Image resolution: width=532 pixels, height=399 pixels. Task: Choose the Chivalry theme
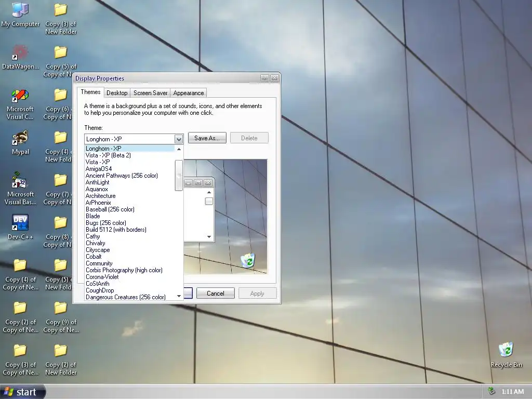point(129,243)
